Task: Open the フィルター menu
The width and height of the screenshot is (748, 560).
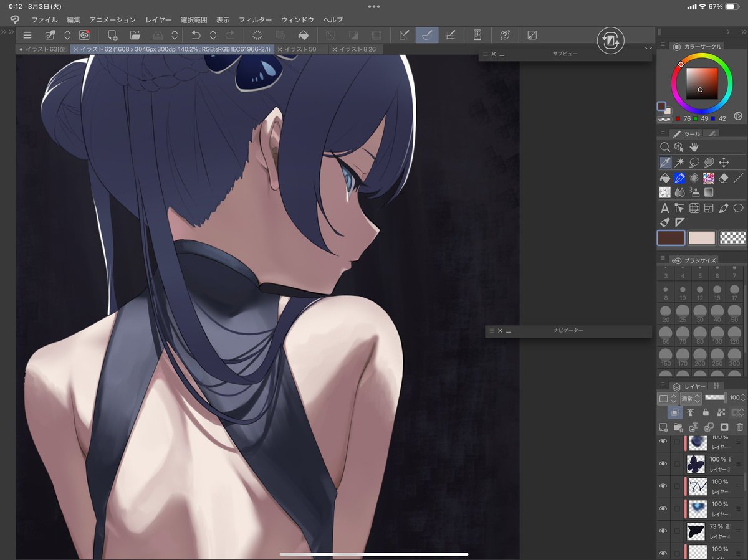Action: click(x=256, y=20)
